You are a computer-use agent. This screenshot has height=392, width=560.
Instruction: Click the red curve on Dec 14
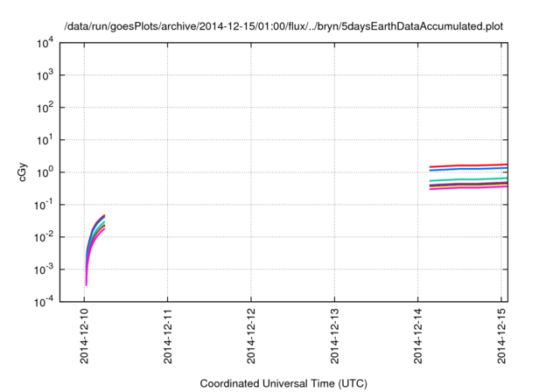tap(468, 165)
